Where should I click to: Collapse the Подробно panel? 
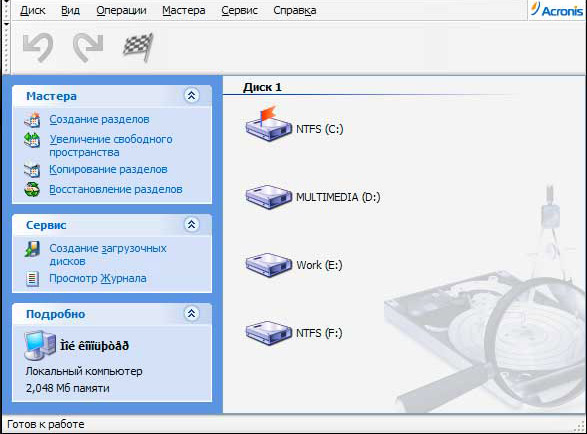(191, 313)
